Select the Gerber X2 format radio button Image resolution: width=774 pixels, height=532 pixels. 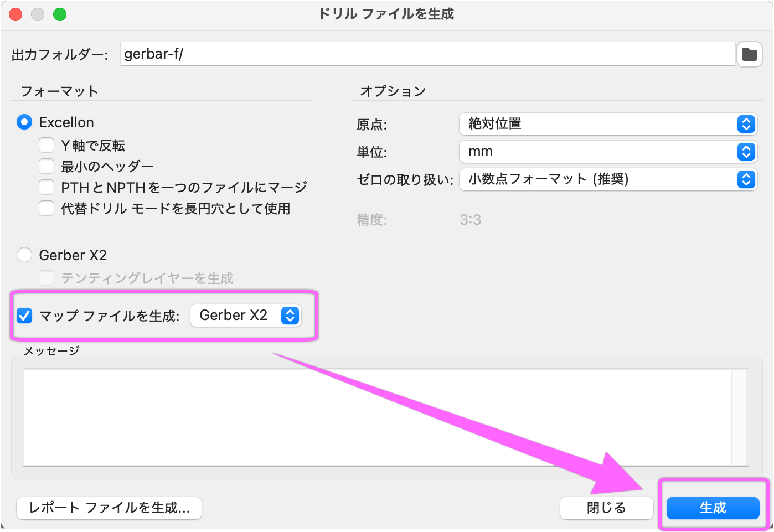pos(24,255)
